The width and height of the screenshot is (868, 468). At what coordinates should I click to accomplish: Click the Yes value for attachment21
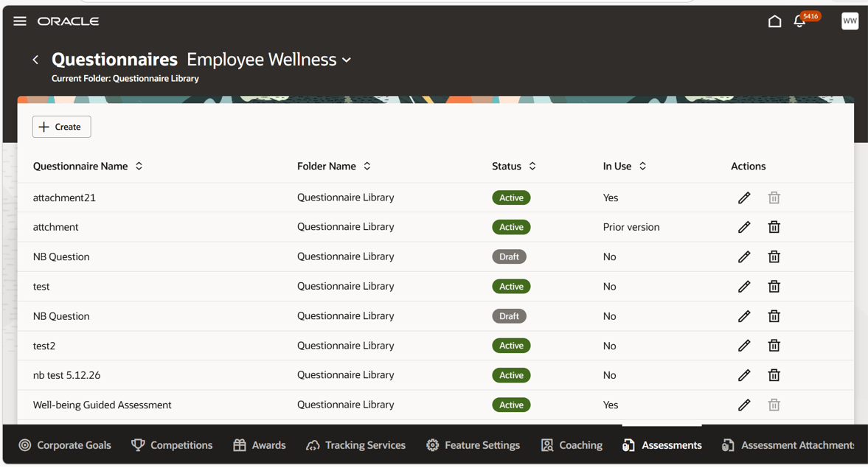(610, 198)
